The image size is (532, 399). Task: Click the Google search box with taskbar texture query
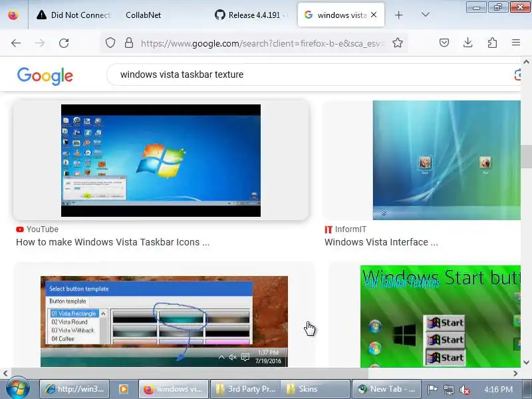click(312, 74)
